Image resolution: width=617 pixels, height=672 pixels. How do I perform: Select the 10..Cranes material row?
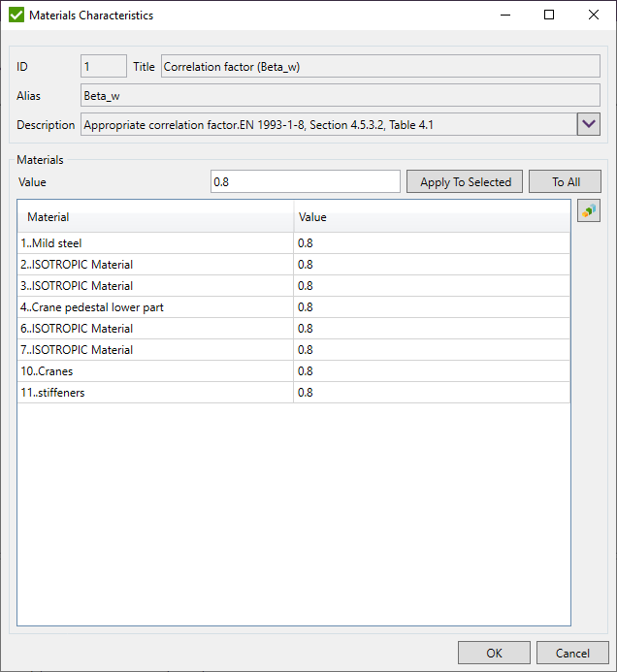(x=155, y=371)
